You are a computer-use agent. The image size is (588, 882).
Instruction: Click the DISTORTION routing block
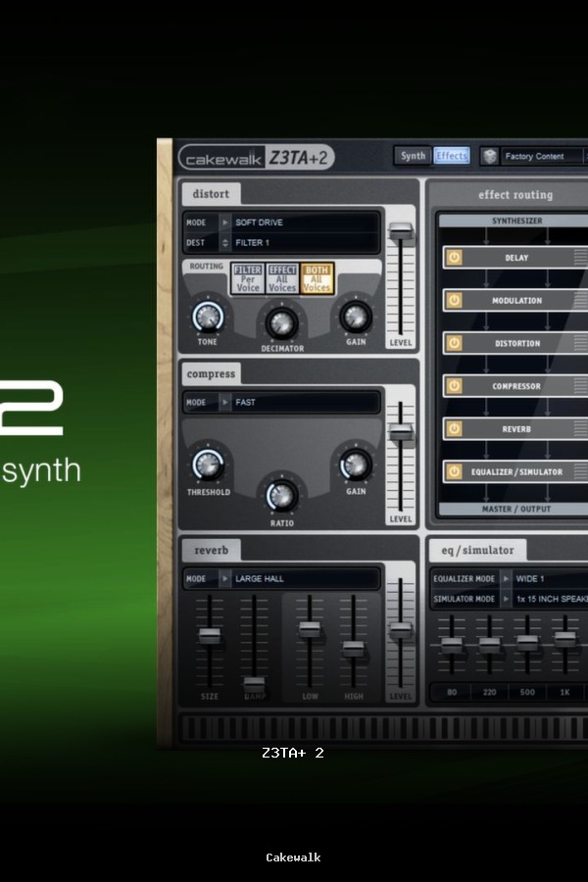coord(515,343)
